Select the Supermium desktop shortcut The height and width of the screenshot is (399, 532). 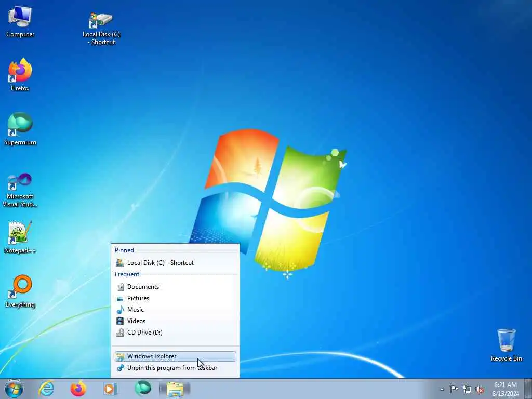(20, 129)
